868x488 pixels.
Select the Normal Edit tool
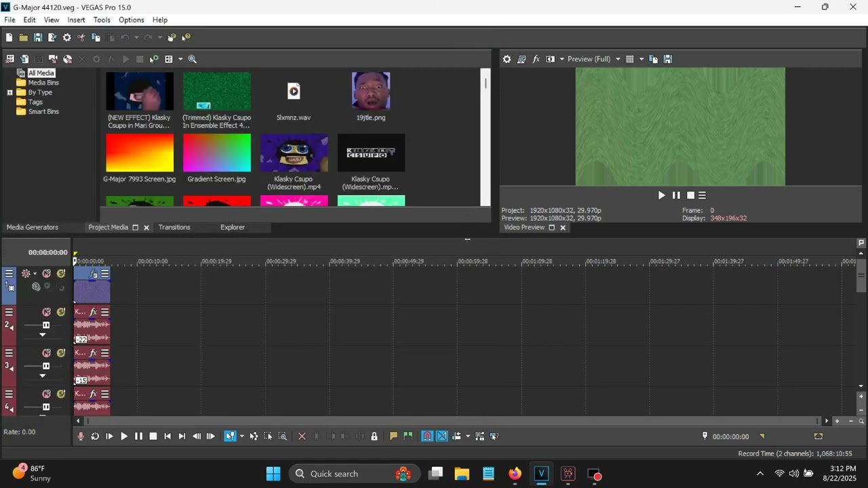click(230, 436)
